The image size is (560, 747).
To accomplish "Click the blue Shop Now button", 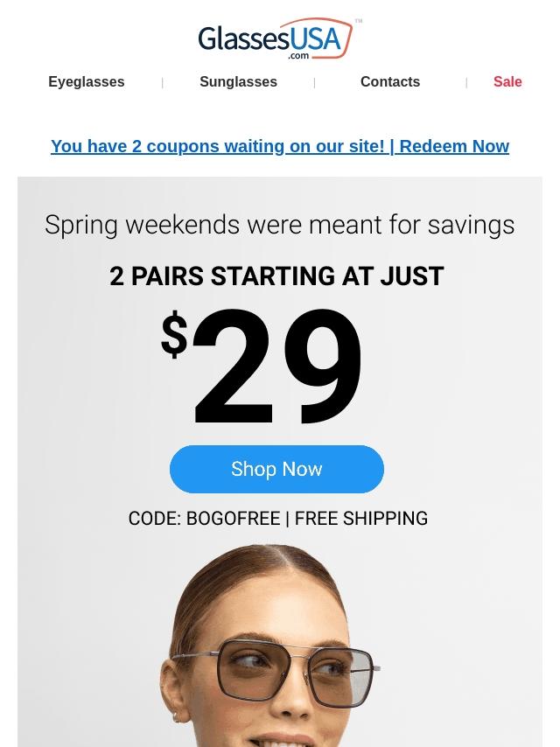I will [x=276, y=469].
